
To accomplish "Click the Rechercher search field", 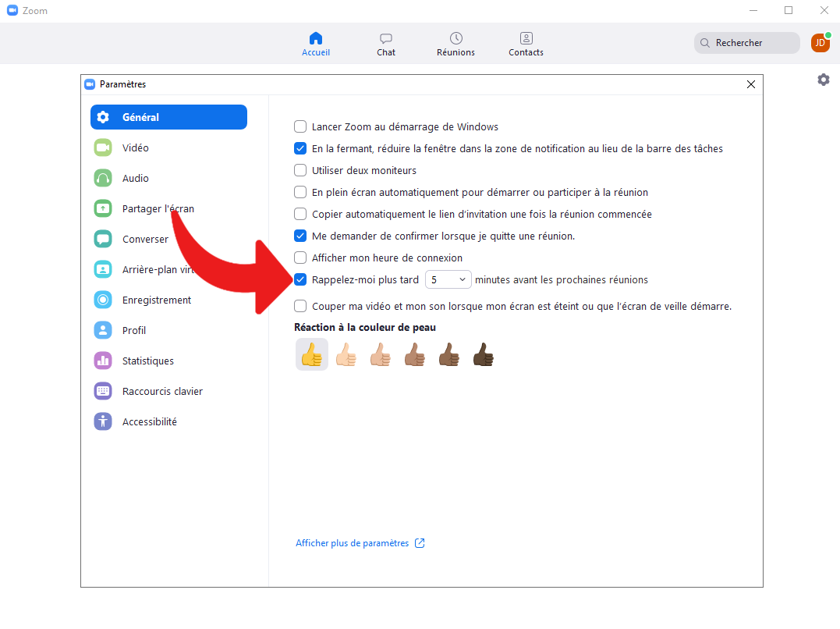I will pos(746,43).
